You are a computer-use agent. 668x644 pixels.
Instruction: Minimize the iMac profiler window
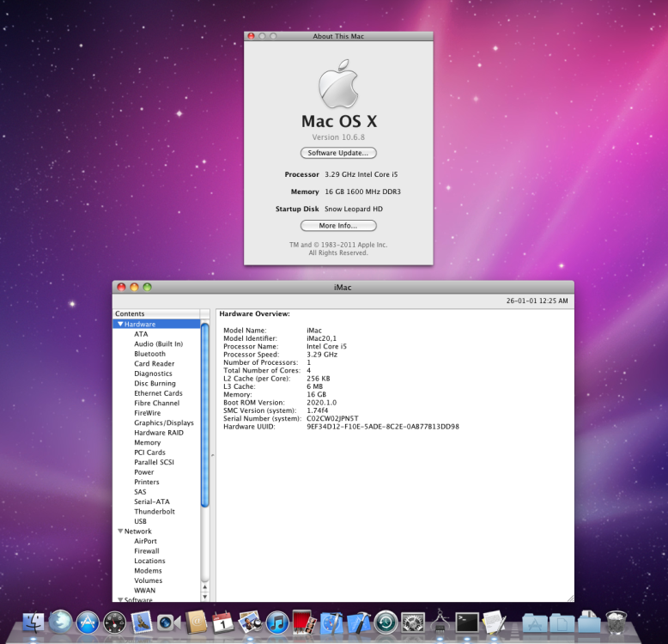coord(134,287)
